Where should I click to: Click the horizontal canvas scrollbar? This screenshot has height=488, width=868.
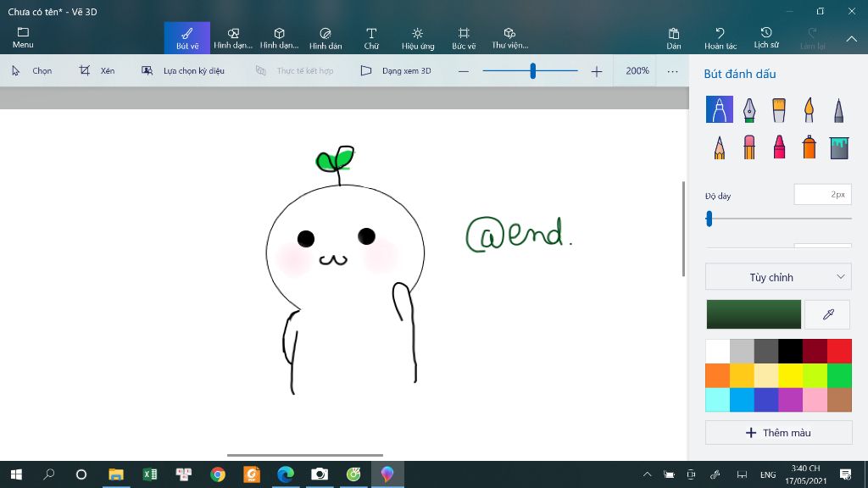305,455
